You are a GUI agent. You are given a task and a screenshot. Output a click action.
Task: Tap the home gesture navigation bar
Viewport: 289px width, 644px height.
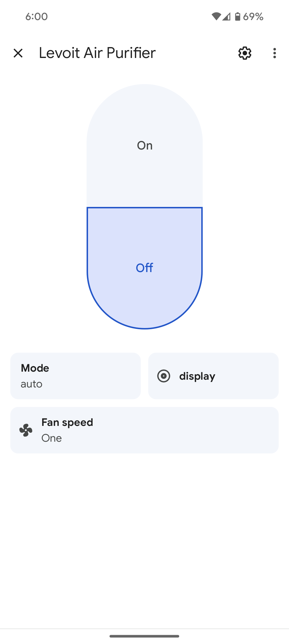tap(144, 636)
